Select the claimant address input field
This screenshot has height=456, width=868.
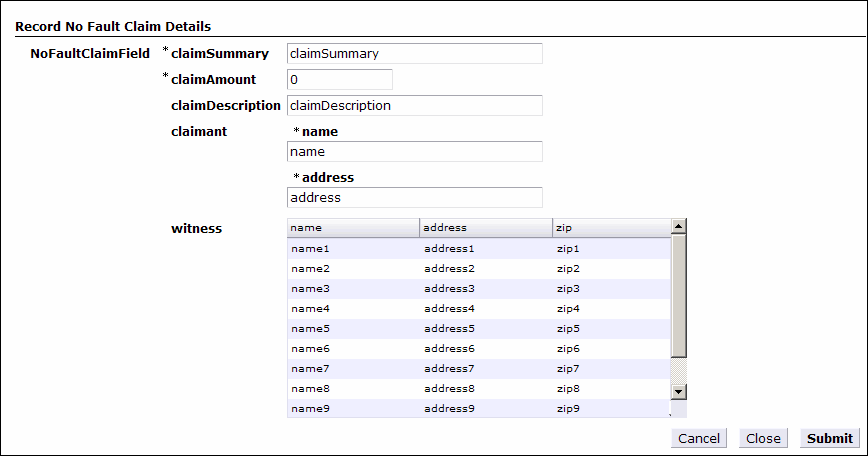415,198
